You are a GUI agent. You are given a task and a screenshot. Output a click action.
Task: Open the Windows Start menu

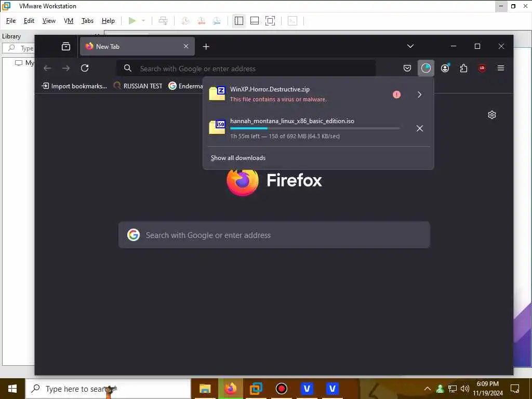[x=12, y=389]
